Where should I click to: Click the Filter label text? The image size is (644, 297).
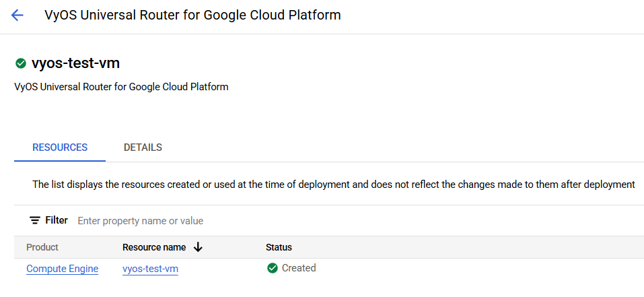click(57, 220)
